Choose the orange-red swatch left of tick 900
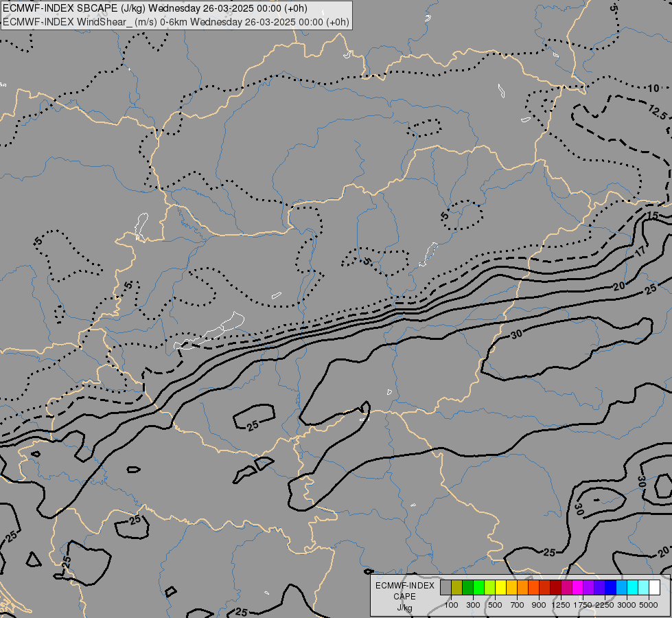Viewport: 672px width, 618px height. [533, 587]
